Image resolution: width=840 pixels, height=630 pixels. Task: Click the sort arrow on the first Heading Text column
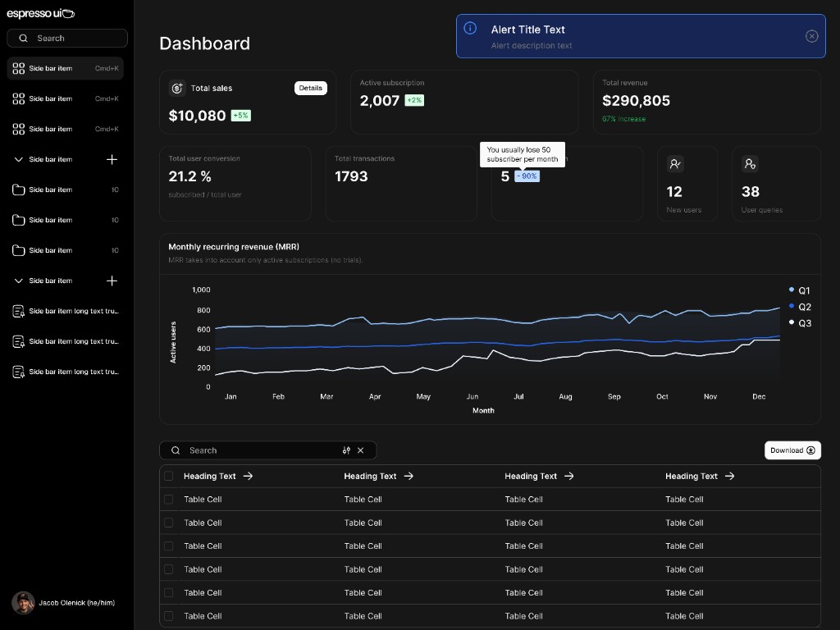(x=248, y=476)
